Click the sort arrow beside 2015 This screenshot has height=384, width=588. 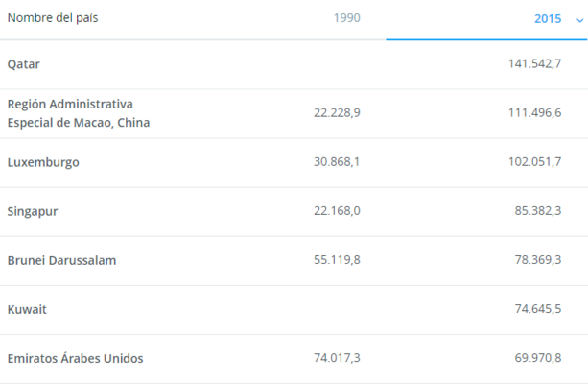point(579,19)
